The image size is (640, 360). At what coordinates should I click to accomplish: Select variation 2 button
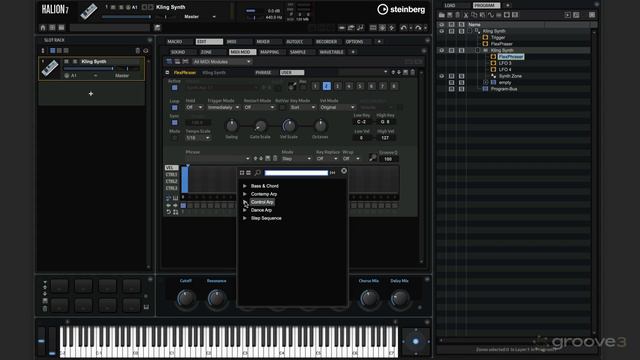tap(327, 86)
